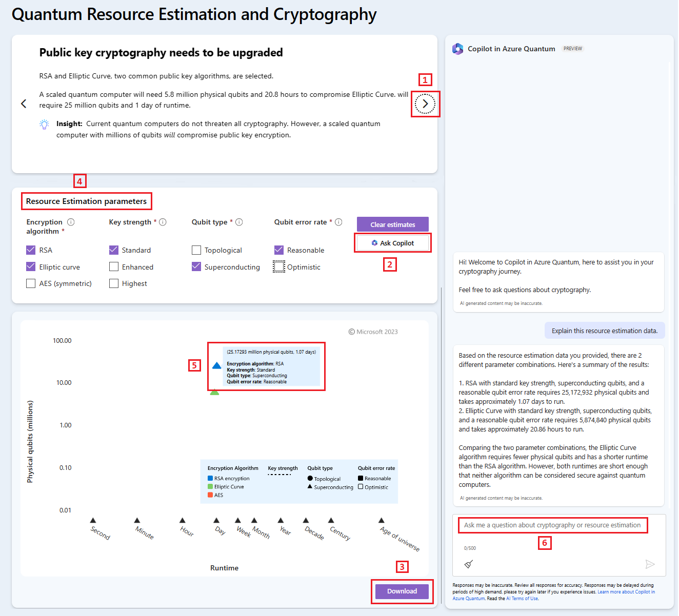The image size is (679, 616).
Task: Click the blue RSA encryption legend swatch
Action: 209,478
